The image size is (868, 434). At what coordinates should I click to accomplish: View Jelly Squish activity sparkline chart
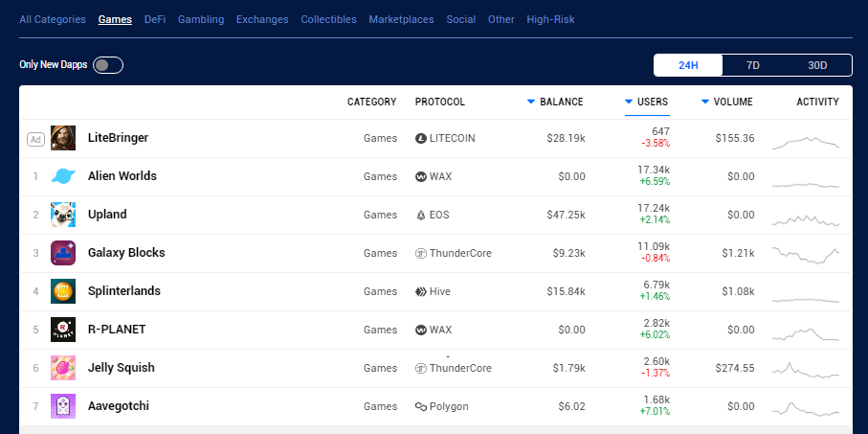806,370
